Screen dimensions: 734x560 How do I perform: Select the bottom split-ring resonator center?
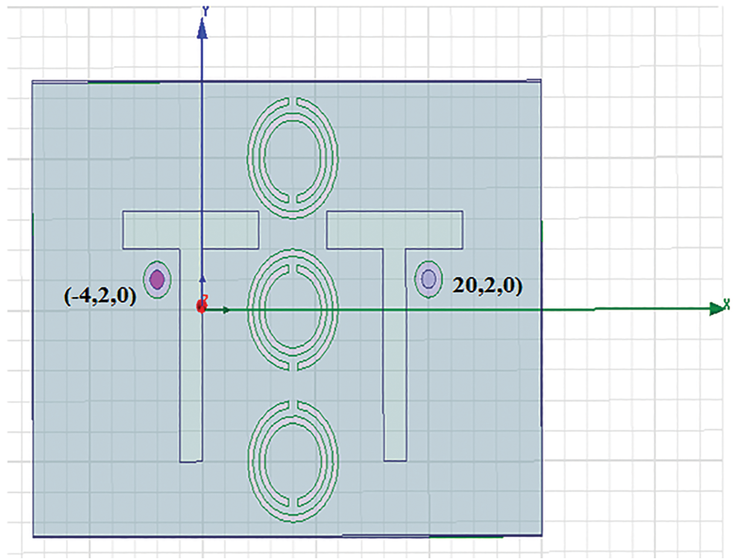click(292, 461)
